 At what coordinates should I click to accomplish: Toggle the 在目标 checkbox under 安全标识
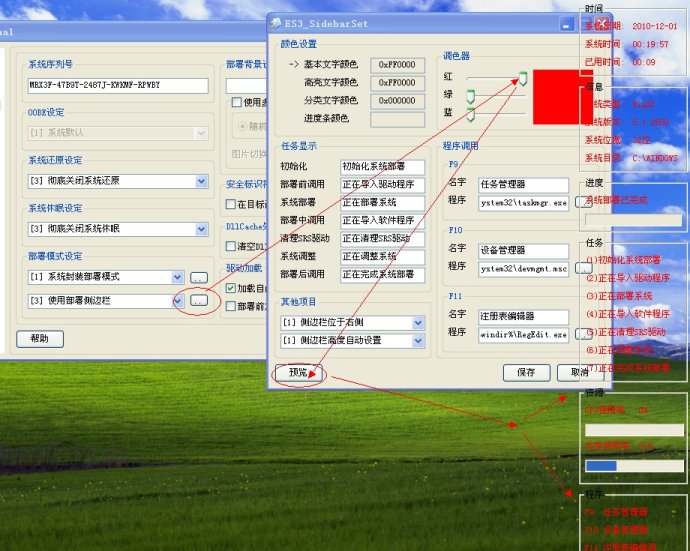click(x=231, y=204)
